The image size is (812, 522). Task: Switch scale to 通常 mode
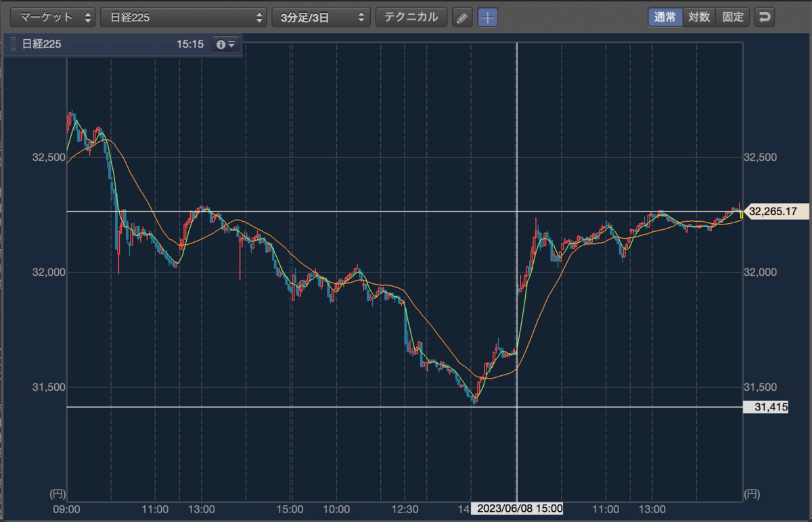click(665, 18)
